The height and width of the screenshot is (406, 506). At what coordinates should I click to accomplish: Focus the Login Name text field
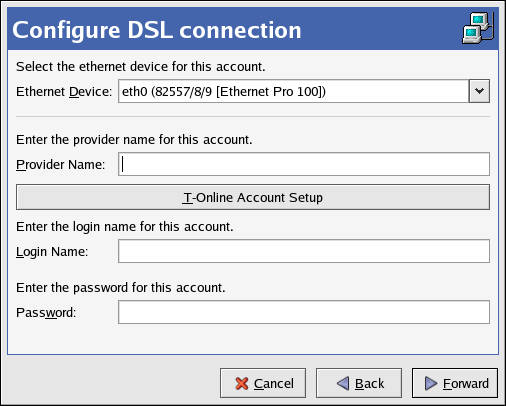click(x=304, y=251)
